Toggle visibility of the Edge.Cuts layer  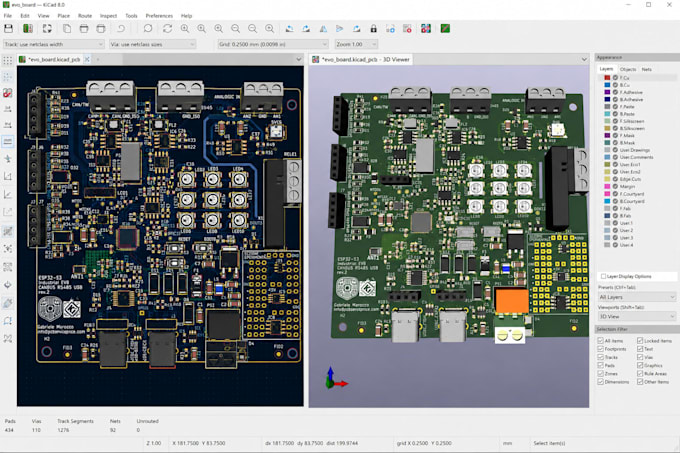pos(615,179)
